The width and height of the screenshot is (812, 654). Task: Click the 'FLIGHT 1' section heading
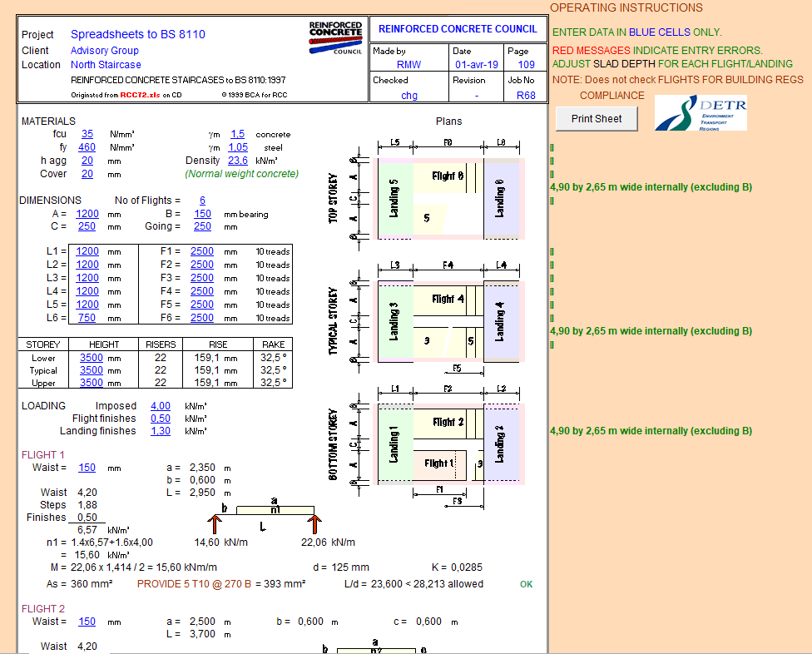tap(43, 454)
